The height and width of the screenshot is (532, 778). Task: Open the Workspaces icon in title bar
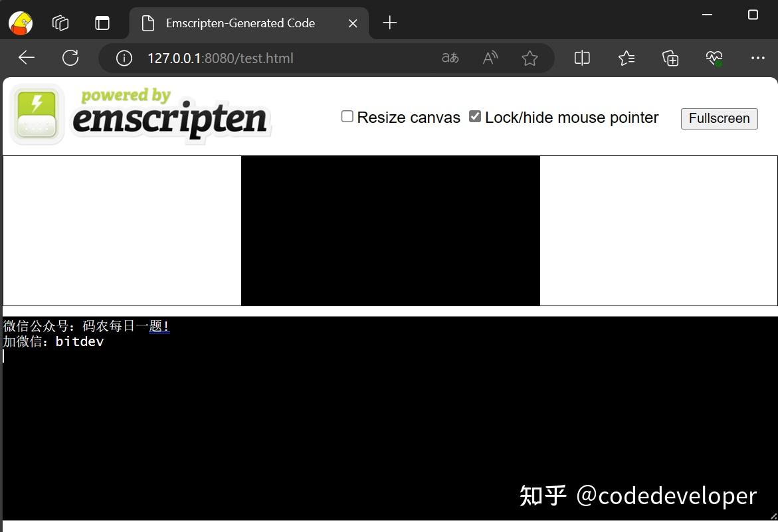click(60, 23)
